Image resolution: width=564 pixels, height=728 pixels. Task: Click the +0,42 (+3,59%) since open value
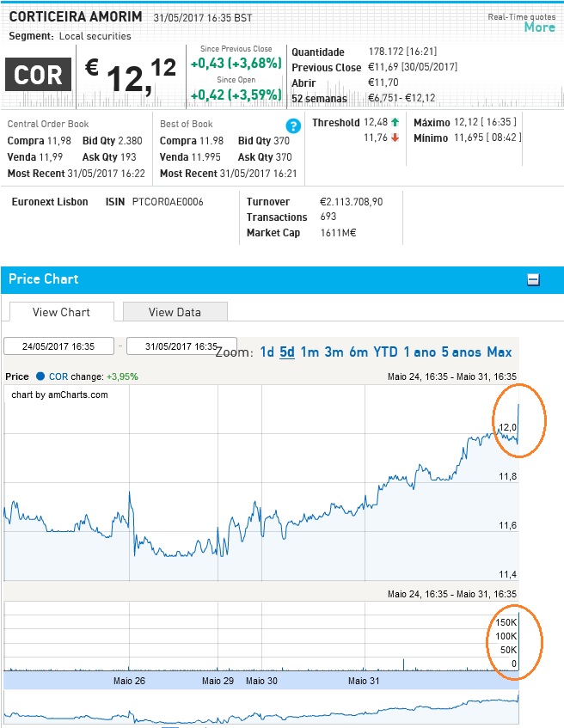pyautogui.click(x=236, y=95)
